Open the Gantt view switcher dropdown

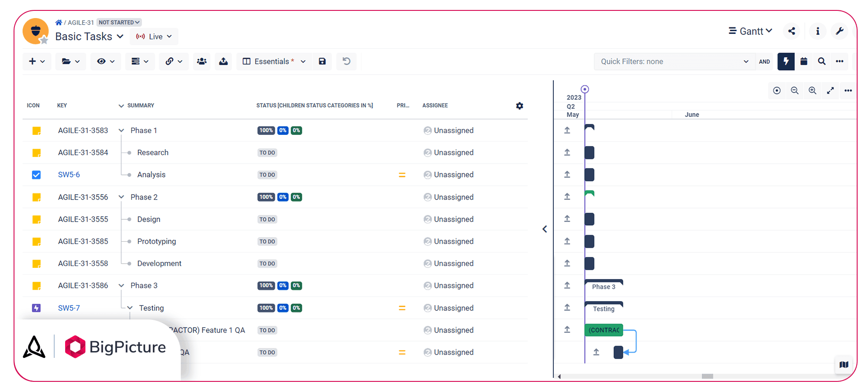[x=750, y=31]
